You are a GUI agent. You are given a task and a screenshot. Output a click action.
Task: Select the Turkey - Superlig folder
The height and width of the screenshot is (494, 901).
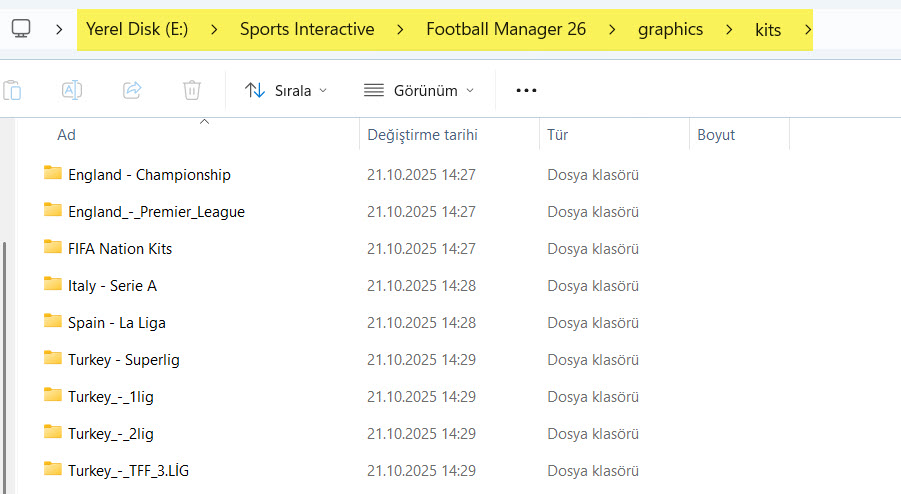click(124, 359)
